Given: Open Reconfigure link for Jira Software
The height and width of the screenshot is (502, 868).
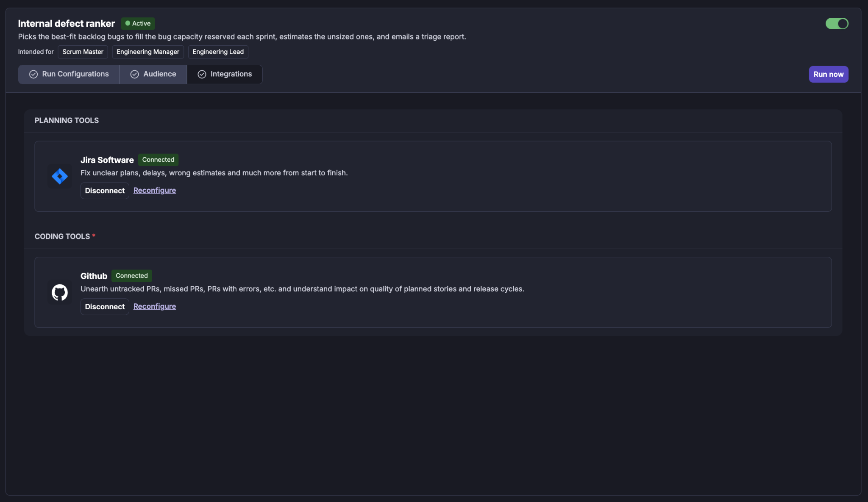Looking at the screenshot, I should 155,190.
